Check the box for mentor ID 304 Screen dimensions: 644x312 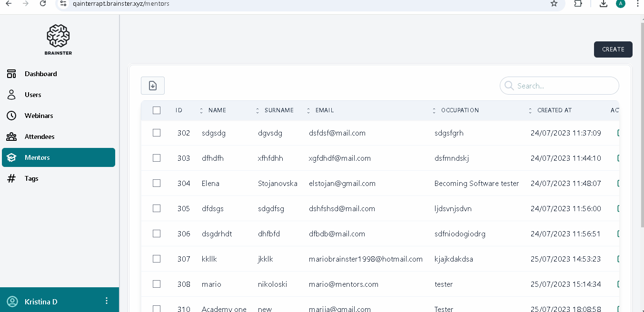tap(157, 183)
